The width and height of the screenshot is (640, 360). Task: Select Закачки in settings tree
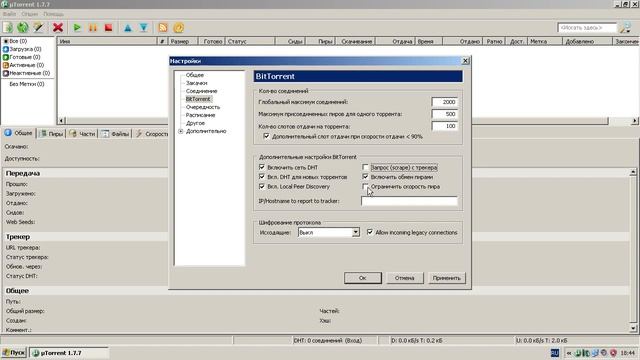pos(196,83)
